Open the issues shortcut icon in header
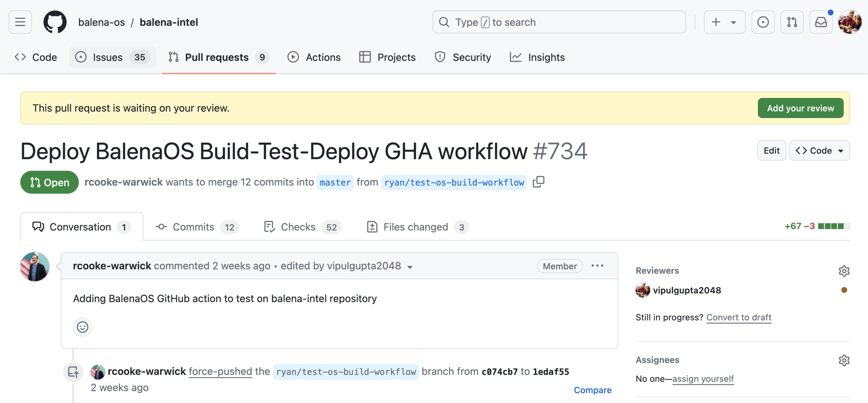 pyautogui.click(x=762, y=22)
